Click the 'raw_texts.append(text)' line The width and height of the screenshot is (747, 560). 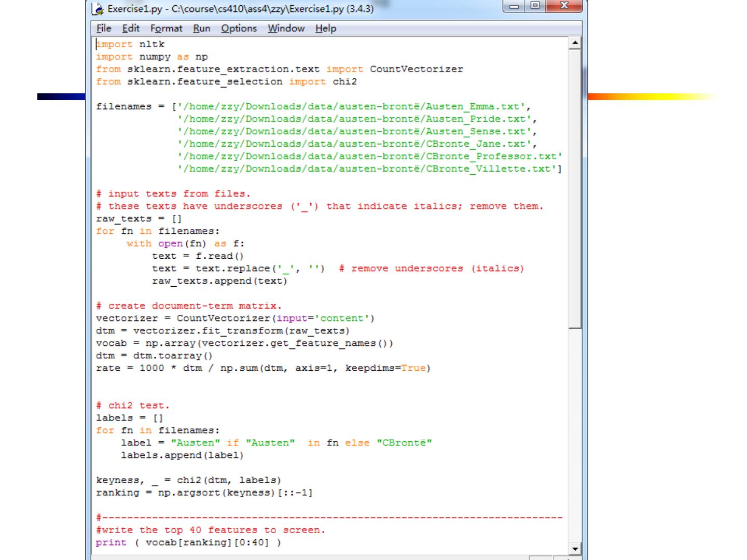[x=219, y=281]
